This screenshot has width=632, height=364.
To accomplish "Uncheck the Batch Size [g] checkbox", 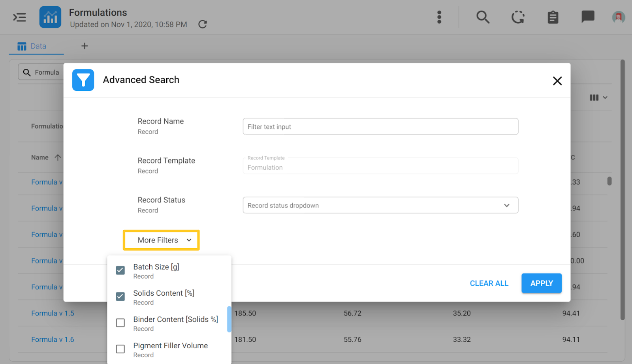I will [120, 270].
